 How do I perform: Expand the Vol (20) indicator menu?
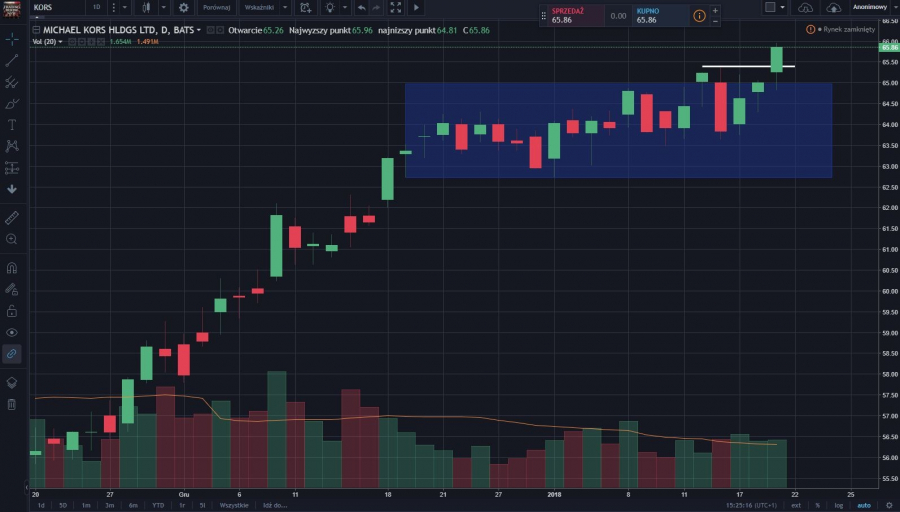(x=60, y=42)
